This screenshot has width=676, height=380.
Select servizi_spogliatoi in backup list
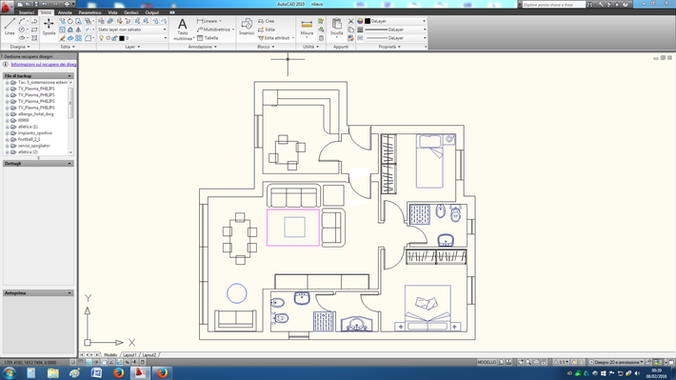34,146
